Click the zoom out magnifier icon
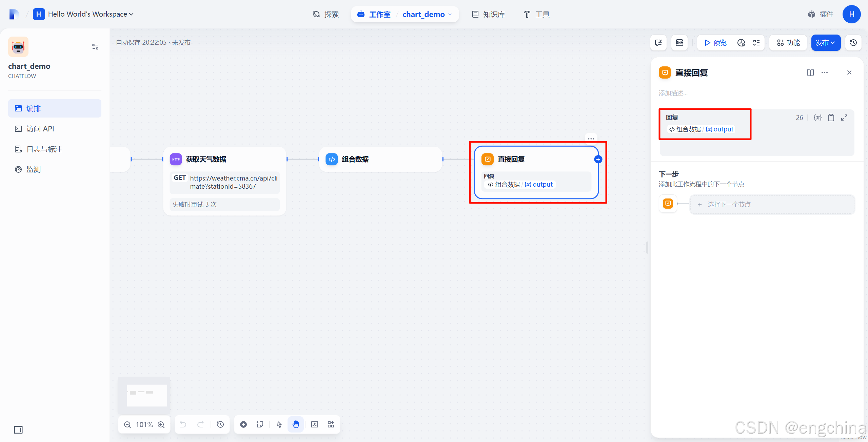The image size is (868, 442). tap(127, 424)
